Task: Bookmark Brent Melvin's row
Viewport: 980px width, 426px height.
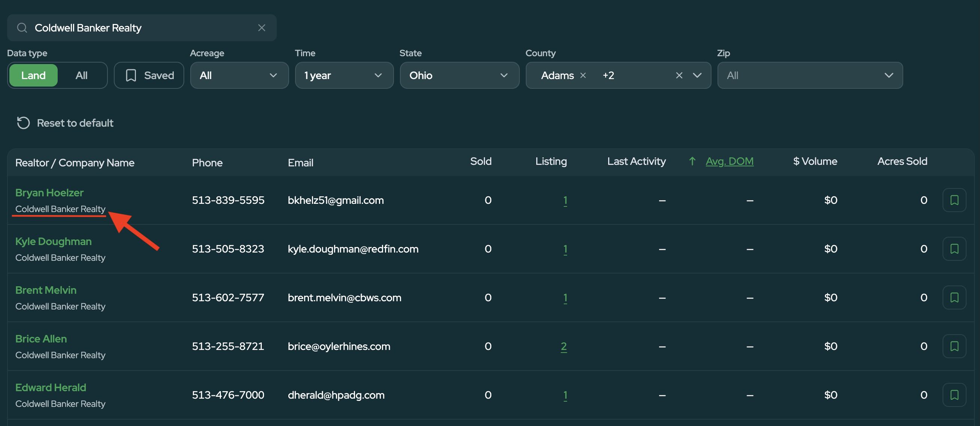Action: pyautogui.click(x=954, y=298)
